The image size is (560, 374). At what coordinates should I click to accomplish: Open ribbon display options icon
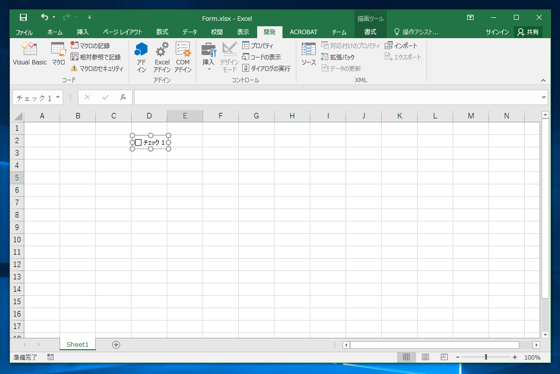[470, 17]
